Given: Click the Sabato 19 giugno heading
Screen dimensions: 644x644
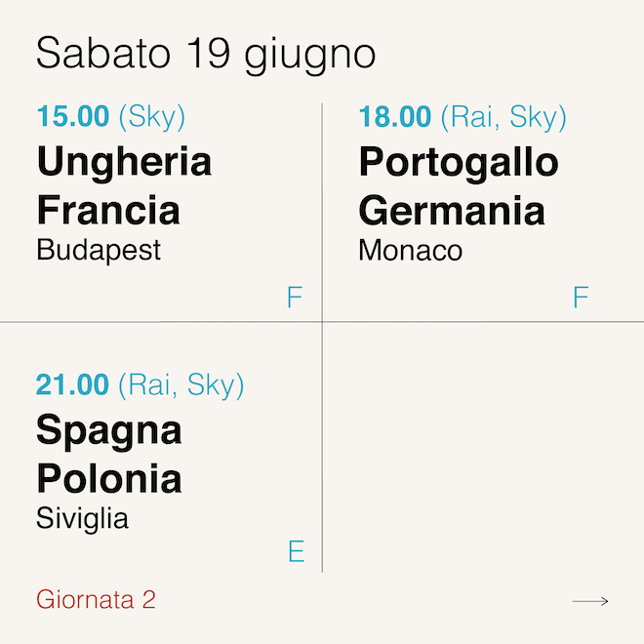Looking at the screenshot, I should point(205,53).
